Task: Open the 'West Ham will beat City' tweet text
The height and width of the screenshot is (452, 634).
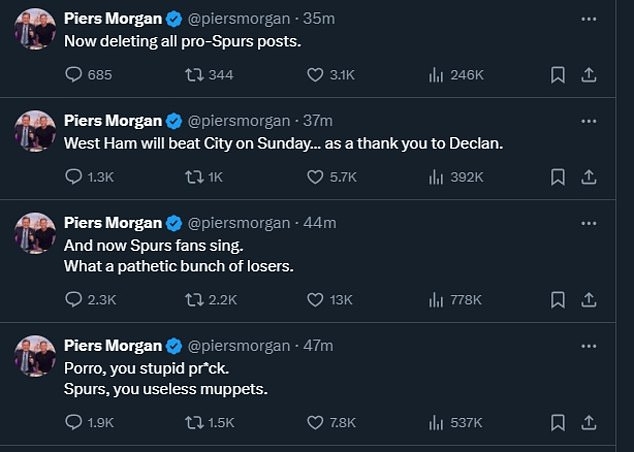Action: click(283, 143)
